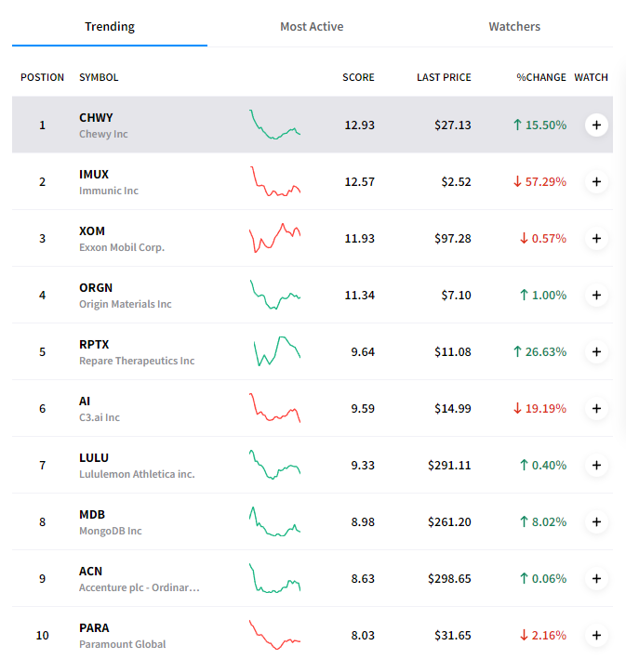Click the Origin Materials Inc company name
This screenshot has width=626, height=672.
[x=126, y=304]
